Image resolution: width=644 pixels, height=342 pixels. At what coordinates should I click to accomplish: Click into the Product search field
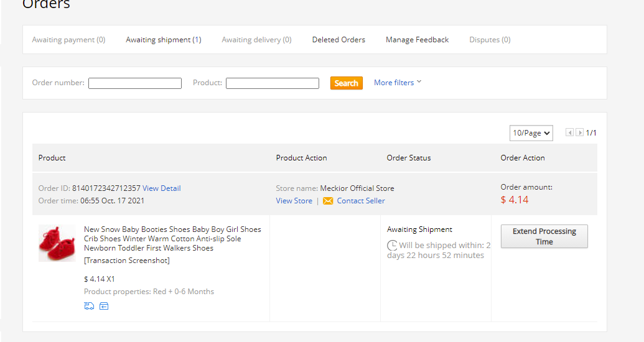[x=273, y=83]
